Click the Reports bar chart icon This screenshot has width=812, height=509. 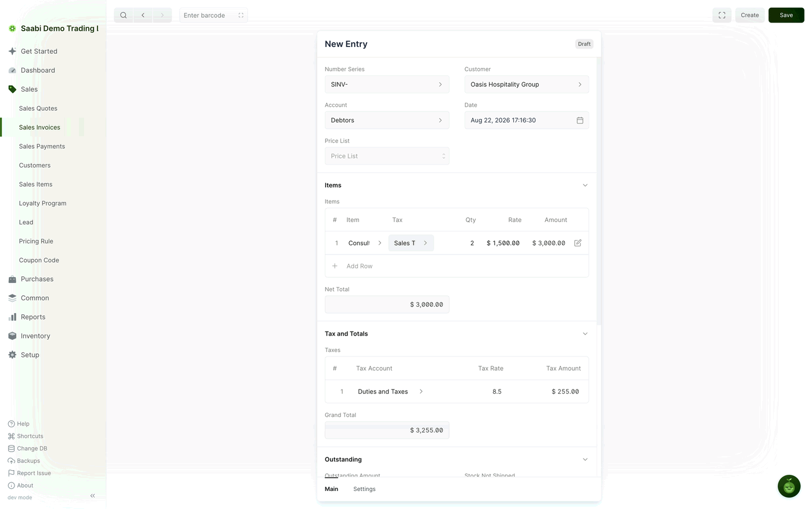(12, 317)
